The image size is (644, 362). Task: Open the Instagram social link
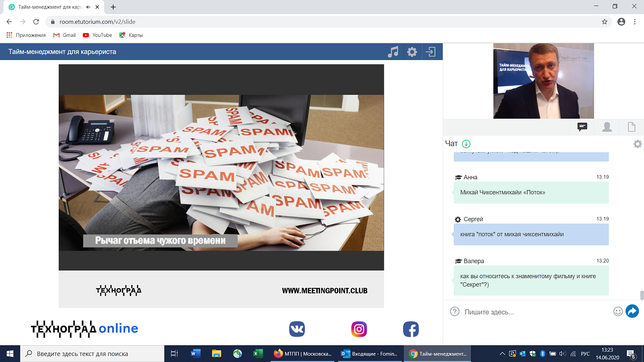359,329
